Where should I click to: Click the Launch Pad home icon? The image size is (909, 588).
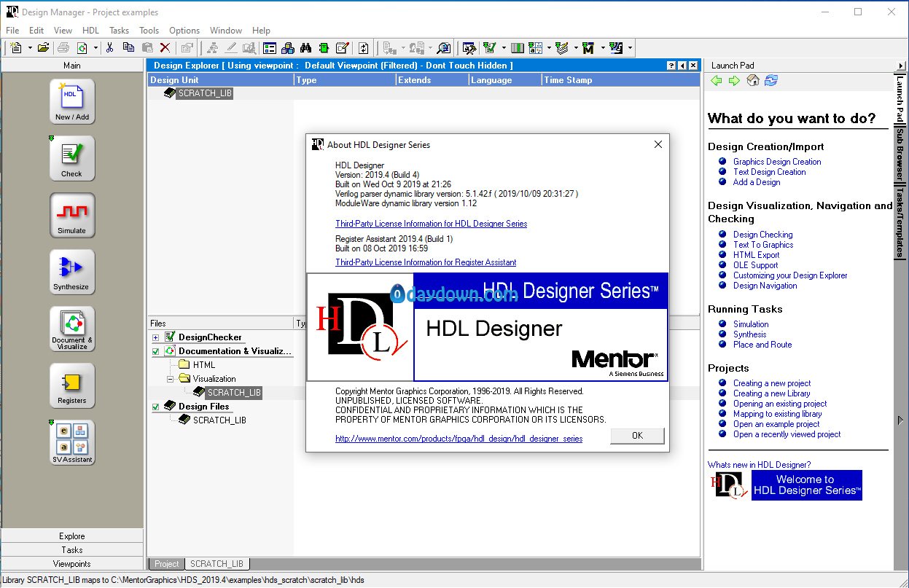[753, 81]
